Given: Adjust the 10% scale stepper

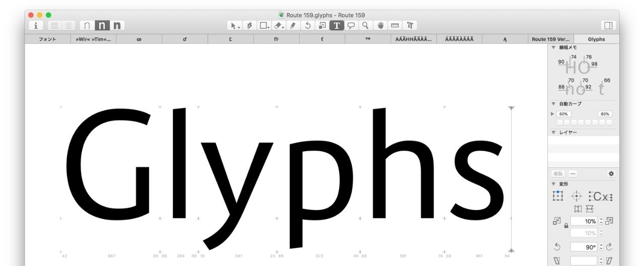Looking at the screenshot, I should click(601, 221).
